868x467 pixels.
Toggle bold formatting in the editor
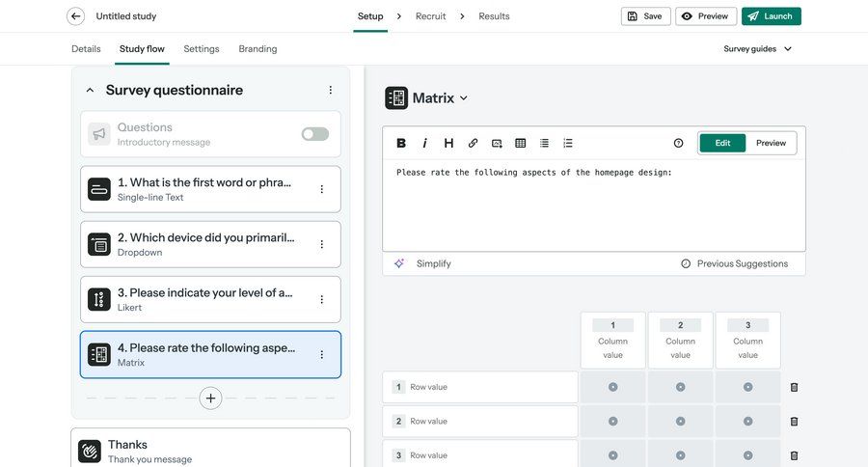401,143
